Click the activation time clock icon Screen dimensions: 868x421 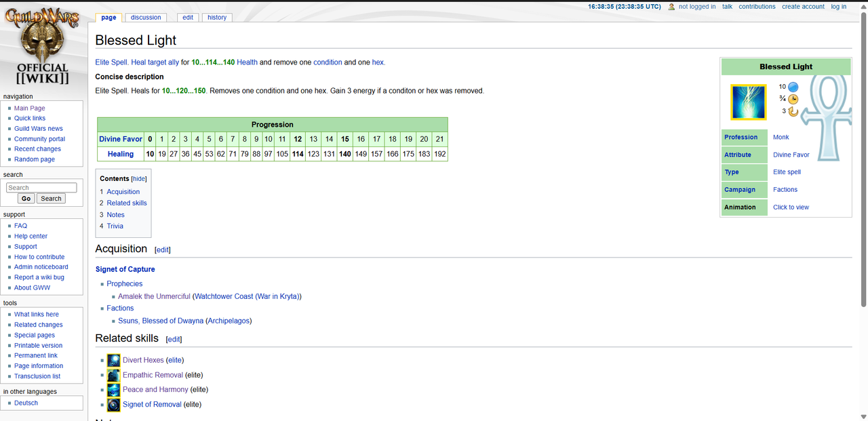click(x=793, y=99)
